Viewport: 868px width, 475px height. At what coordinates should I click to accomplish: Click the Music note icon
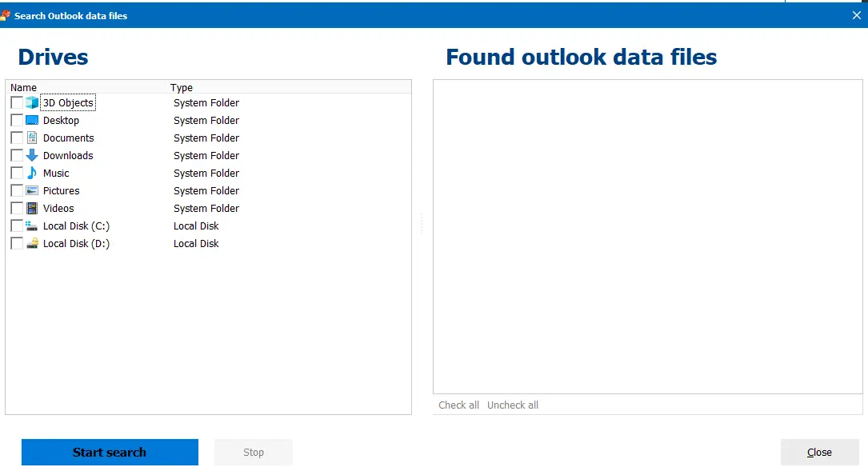[x=32, y=173]
